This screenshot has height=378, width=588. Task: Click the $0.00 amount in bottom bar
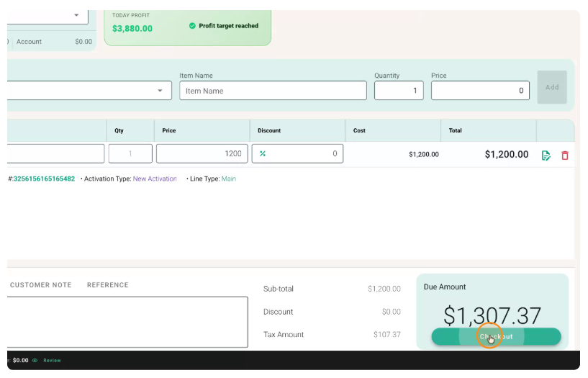[x=21, y=361]
